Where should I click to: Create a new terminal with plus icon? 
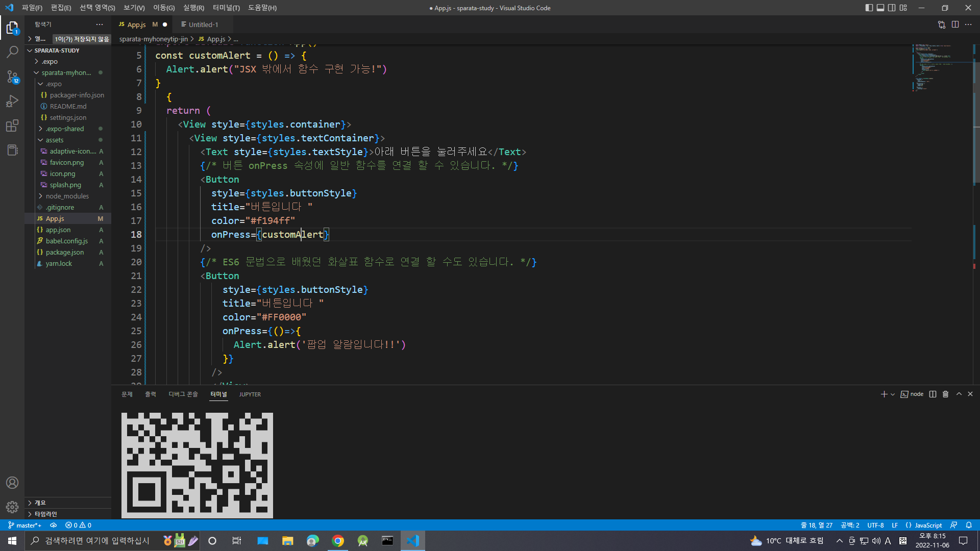(x=884, y=394)
